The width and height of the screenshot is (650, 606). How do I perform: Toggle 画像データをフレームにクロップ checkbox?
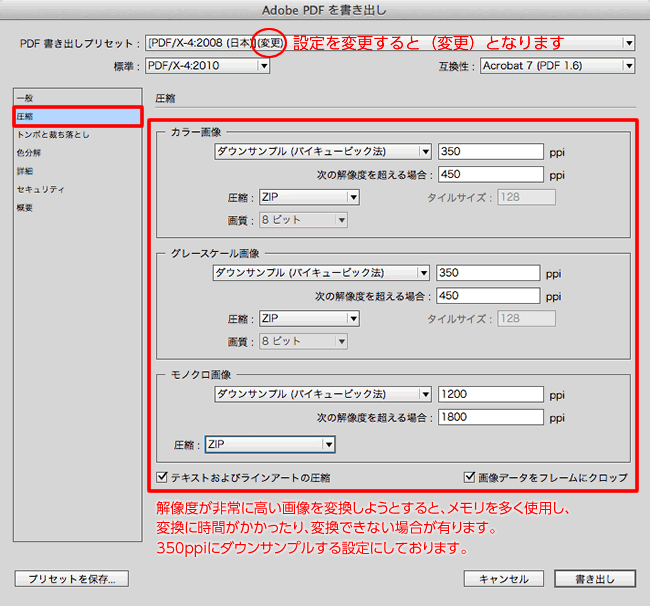click(x=469, y=477)
